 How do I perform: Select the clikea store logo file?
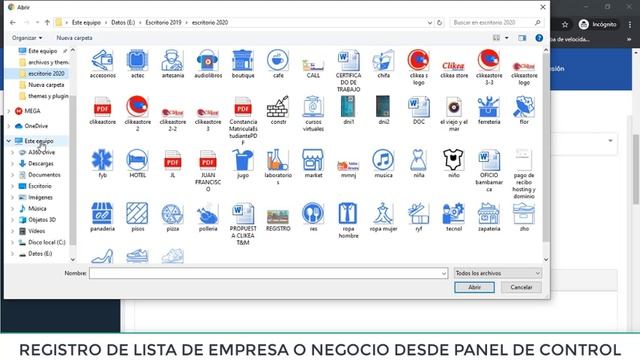click(453, 69)
